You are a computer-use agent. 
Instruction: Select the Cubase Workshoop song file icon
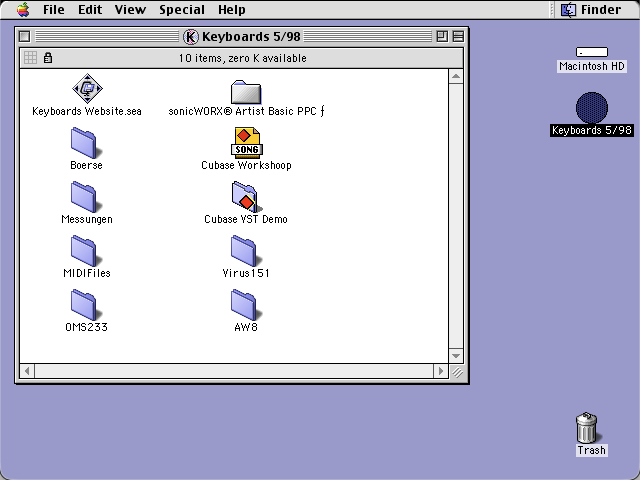[x=247, y=143]
